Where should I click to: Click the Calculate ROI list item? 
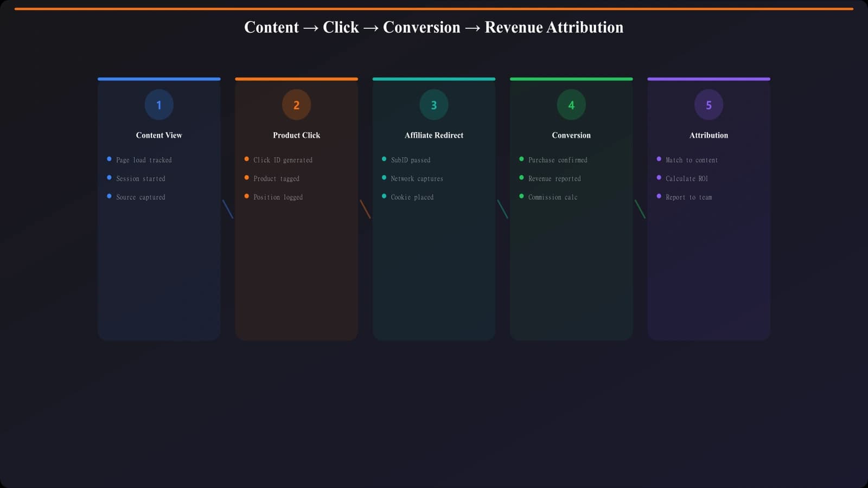click(x=686, y=178)
